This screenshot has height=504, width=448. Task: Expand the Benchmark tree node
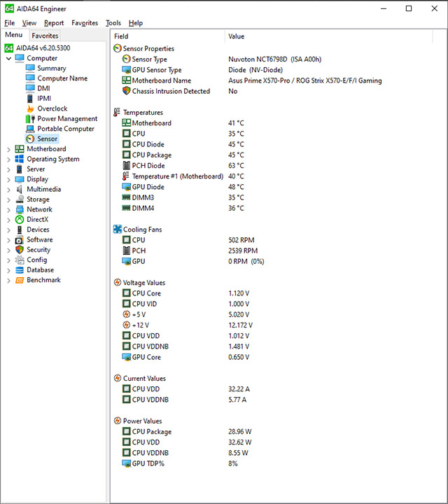point(8,280)
